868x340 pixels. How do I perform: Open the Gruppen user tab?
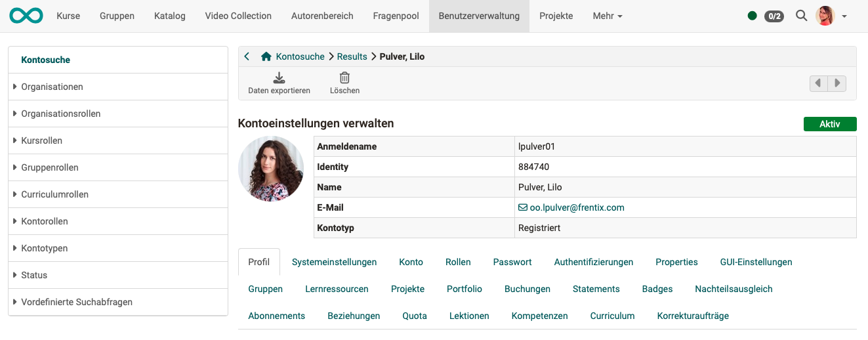click(x=266, y=289)
